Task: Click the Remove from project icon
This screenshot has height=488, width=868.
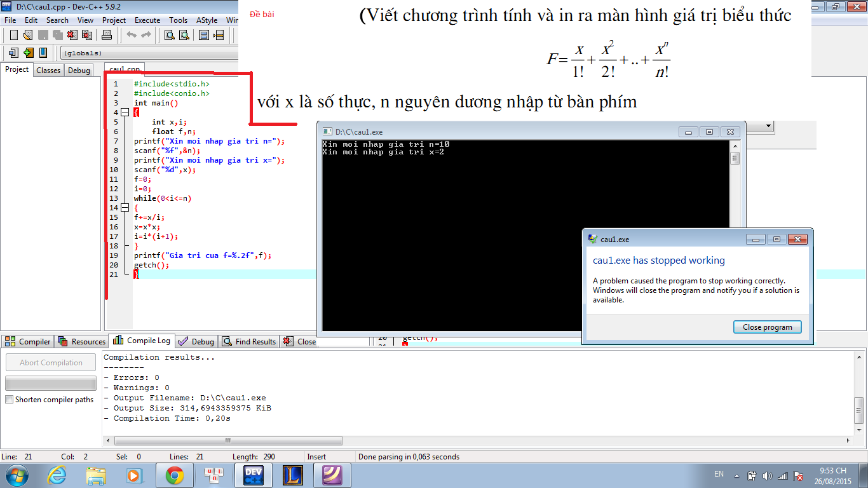Action: coord(43,53)
